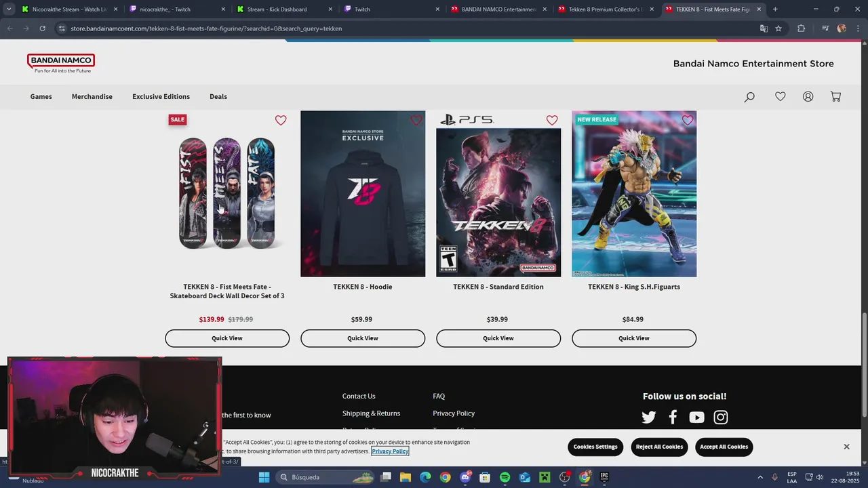Open TEKKEN 8 PS5 cover thumbnail
Viewport: 868px width, 488px height.
click(x=498, y=194)
